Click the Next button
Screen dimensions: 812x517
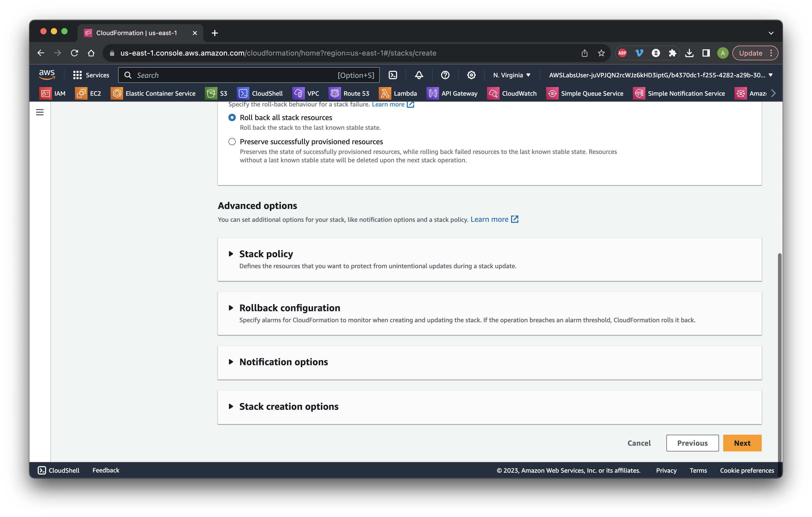click(742, 443)
